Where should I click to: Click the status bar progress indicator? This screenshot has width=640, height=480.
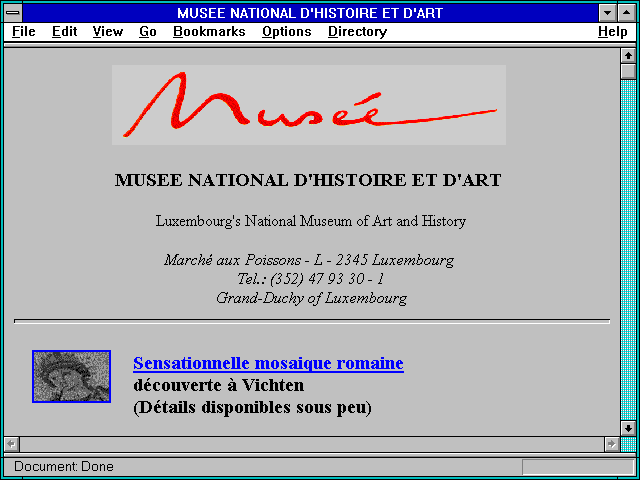pos(578,467)
